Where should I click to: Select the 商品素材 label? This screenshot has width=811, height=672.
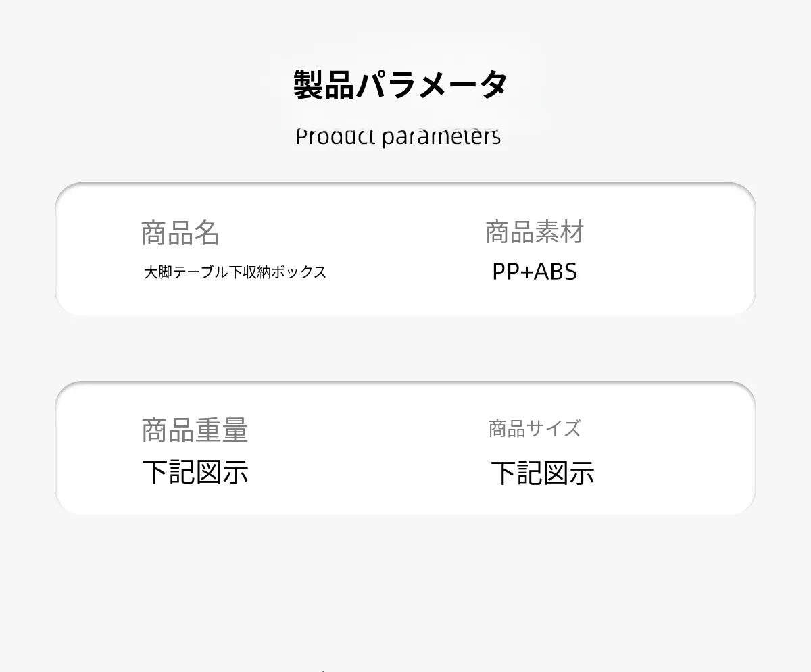pos(534,232)
